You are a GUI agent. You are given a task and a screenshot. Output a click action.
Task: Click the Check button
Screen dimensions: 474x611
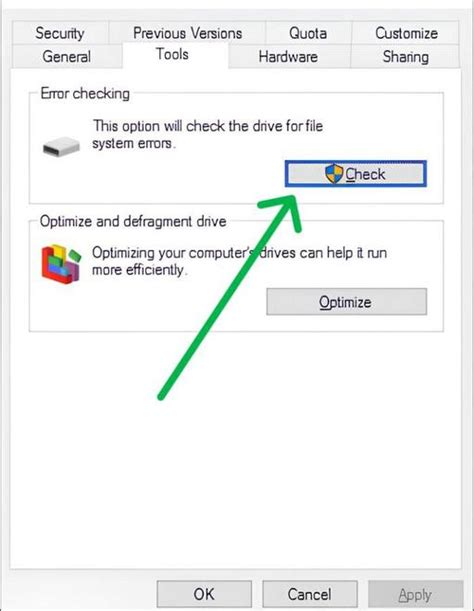click(x=356, y=174)
